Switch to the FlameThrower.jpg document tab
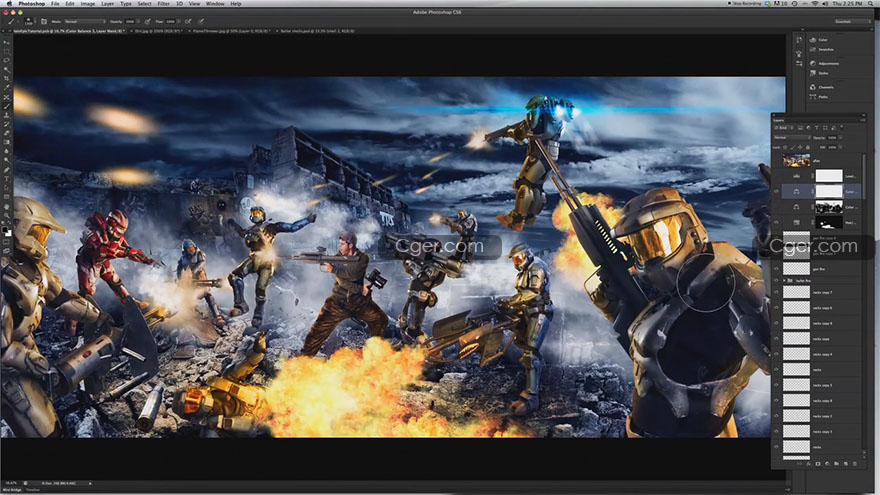 pos(232,31)
